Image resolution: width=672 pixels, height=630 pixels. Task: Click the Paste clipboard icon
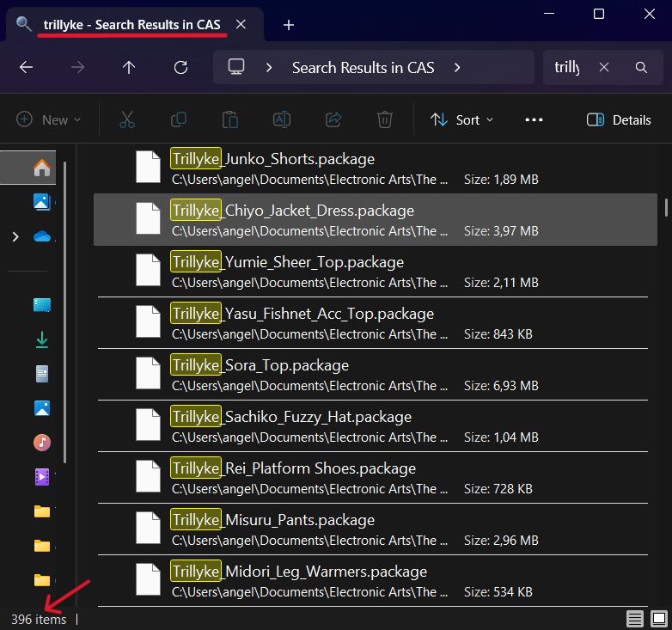[230, 119]
